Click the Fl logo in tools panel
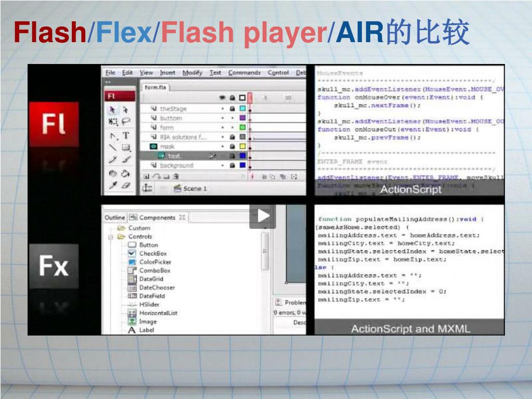This screenshot has width=532, height=399. coord(120,96)
